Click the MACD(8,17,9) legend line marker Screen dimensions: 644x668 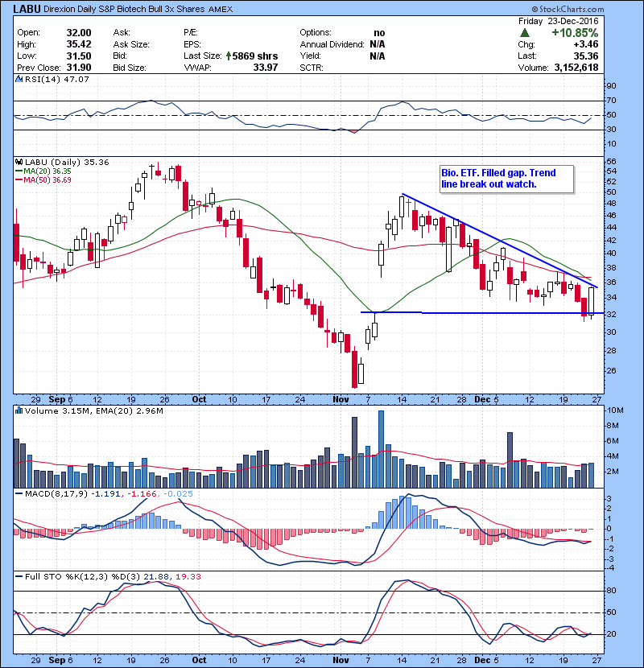point(19,494)
